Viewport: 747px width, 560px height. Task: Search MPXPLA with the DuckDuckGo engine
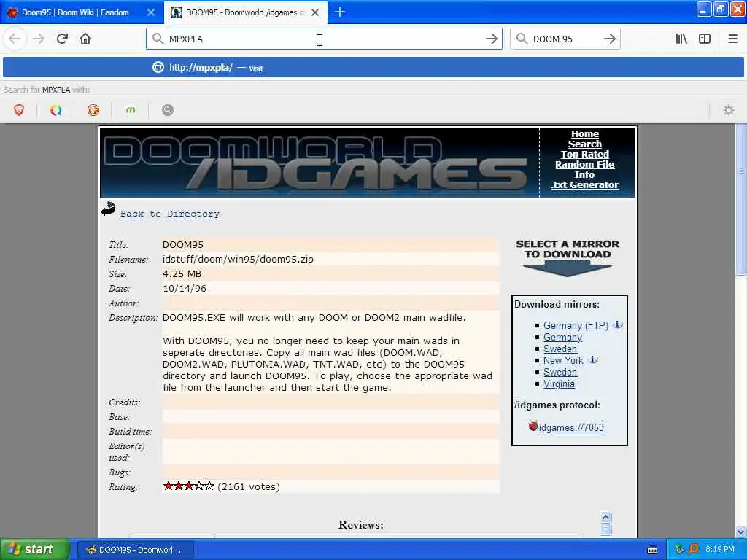point(93,110)
